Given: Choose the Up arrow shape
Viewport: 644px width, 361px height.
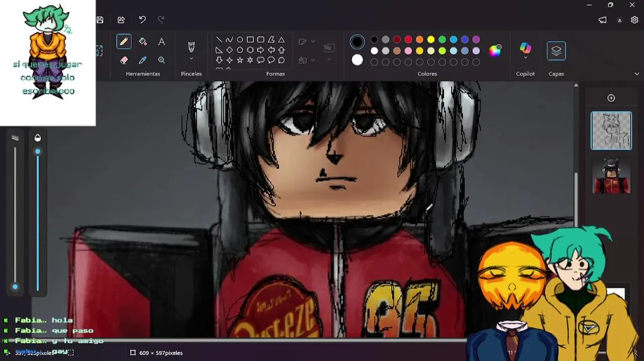Looking at the screenshot, I should pyautogui.click(x=281, y=50).
